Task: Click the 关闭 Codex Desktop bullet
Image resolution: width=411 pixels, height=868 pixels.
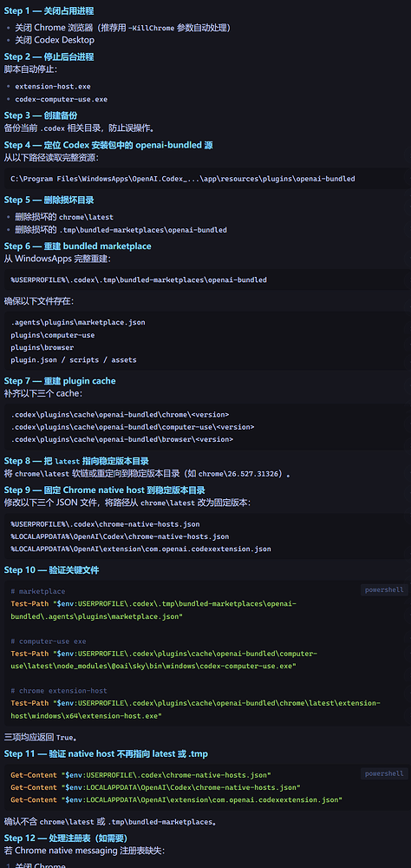Action: (x=55, y=40)
